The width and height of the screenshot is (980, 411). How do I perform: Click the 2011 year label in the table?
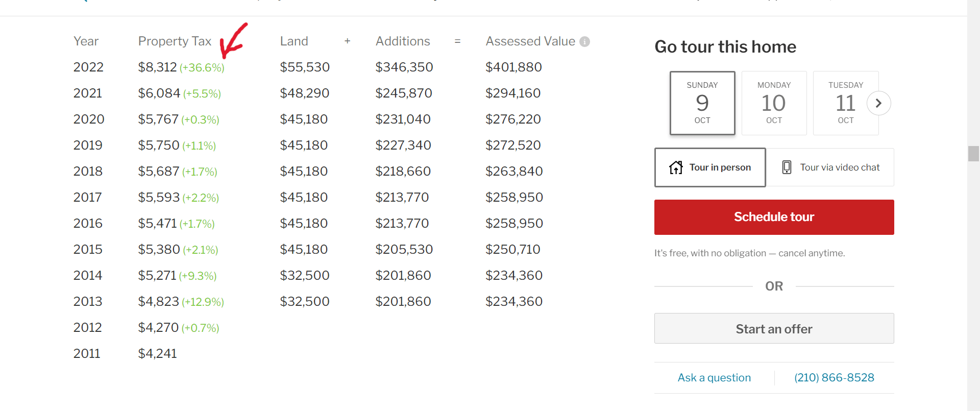[87, 353]
